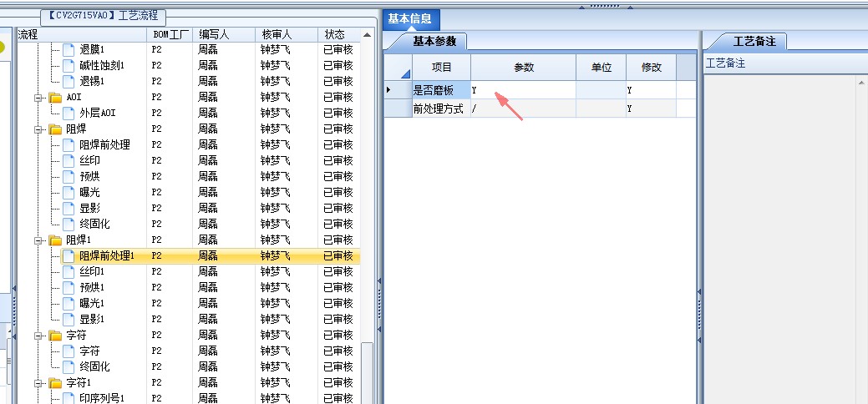Collapse the 字符1 tree folder
The width and height of the screenshot is (868, 404).
(x=38, y=383)
